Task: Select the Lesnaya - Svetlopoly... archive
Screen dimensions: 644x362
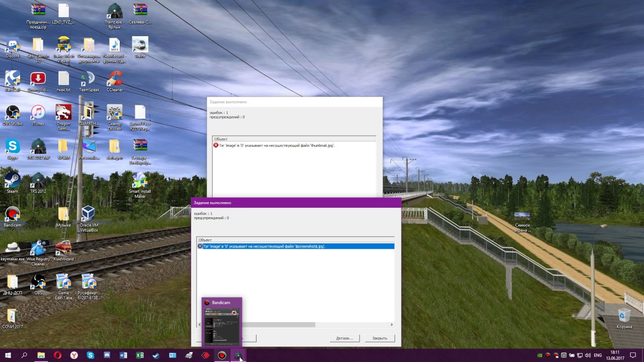Action: pyautogui.click(x=140, y=151)
